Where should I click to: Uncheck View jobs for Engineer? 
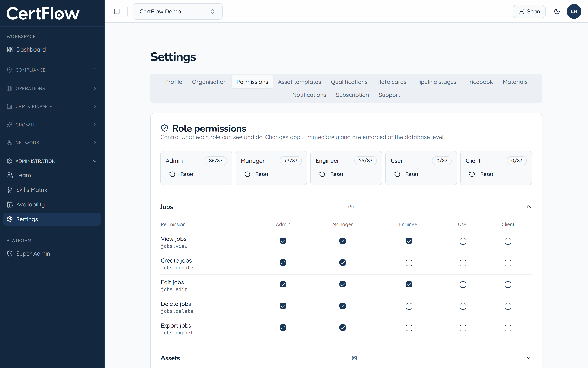pyautogui.click(x=409, y=241)
